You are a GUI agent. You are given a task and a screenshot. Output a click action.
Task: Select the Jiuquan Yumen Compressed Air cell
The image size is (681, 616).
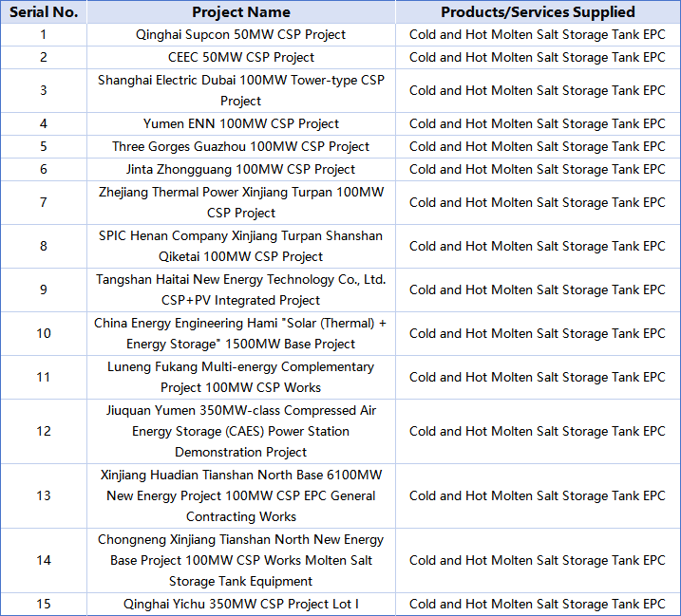pos(241,431)
